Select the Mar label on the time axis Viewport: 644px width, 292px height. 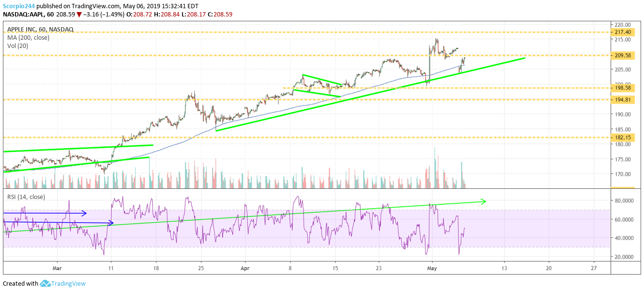(57, 267)
